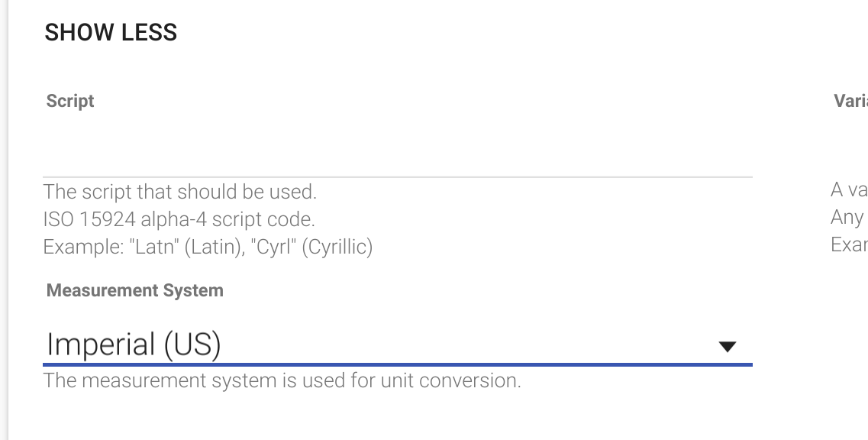This screenshot has width=868, height=440.
Task: Open the Measurement System dropdown arrow
Action: [727, 347]
